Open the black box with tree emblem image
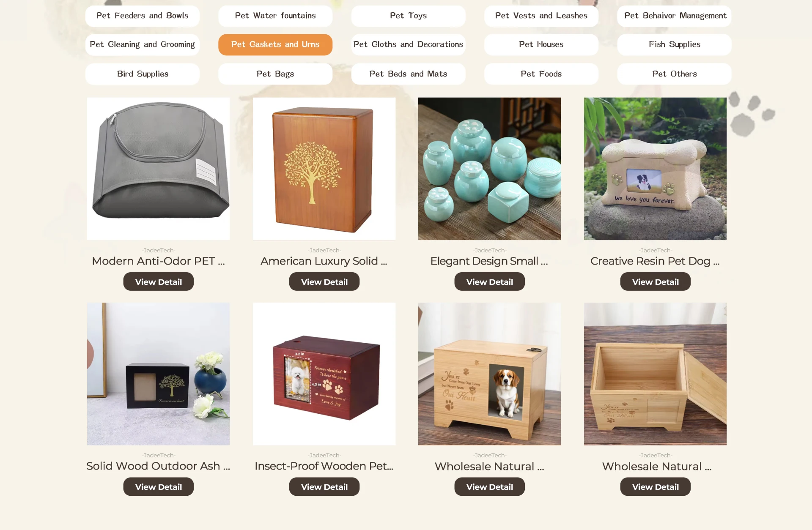Screen dimensions: 812x530 pos(159,374)
